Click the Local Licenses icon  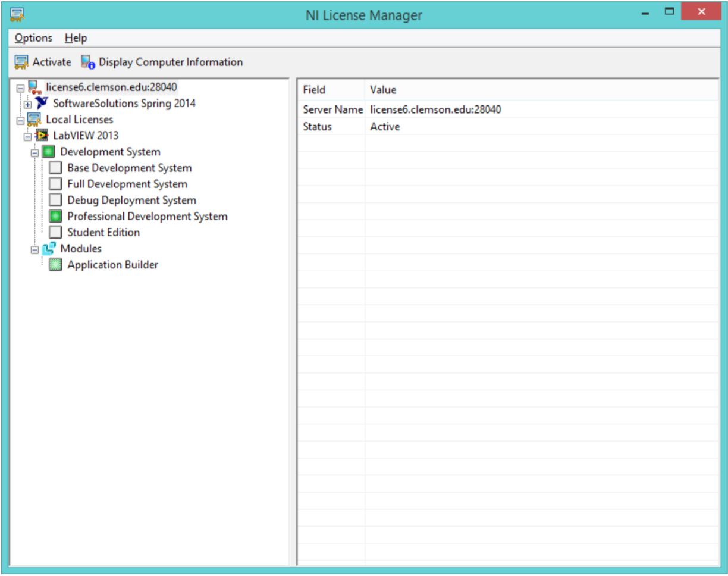coord(34,120)
